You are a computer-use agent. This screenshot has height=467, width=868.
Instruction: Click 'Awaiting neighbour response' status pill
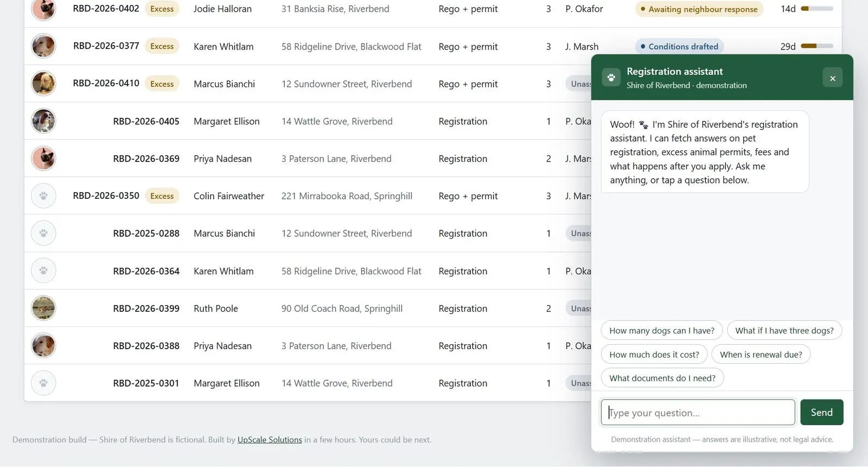699,9
